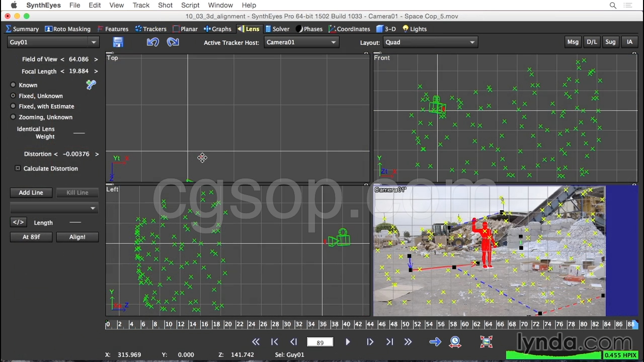The height and width of the screenshot is (362, 644).
Task: Save the scene with the floppy disk icon
Action: [x=118, y=42]
